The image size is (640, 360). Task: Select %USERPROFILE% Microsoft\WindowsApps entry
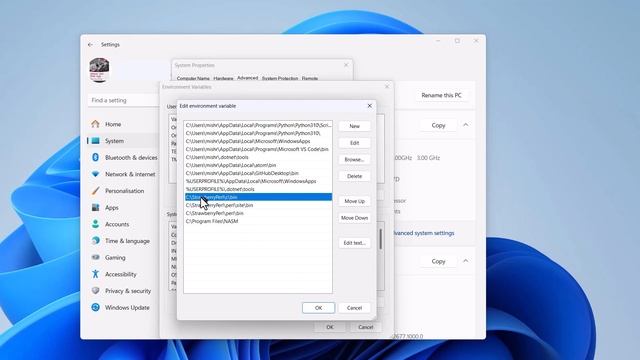258,181
